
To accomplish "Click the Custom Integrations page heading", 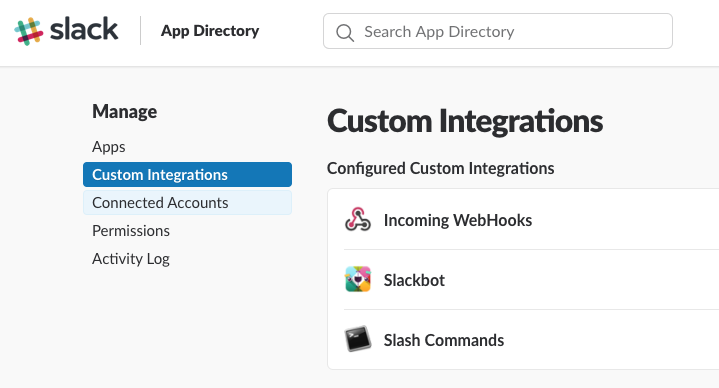I will pyautogui.click(x=465, y=121).
